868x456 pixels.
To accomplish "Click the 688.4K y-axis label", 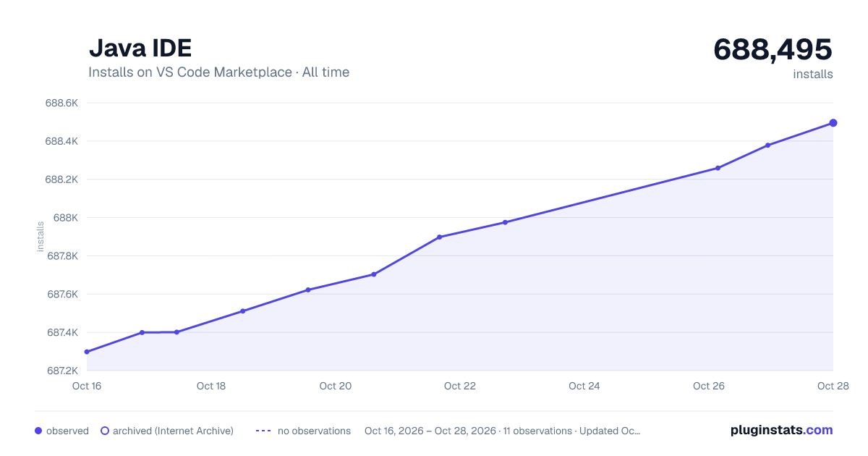I will [x=61, y=141].
